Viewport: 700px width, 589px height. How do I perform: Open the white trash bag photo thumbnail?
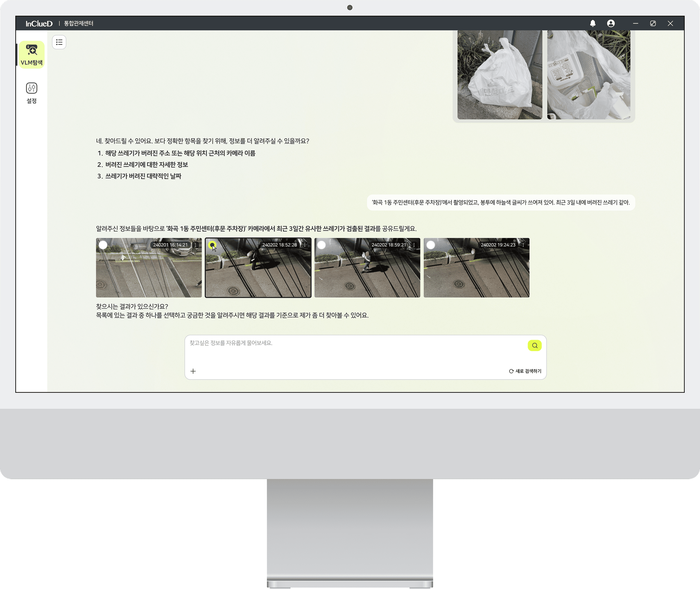click(499, 74)
